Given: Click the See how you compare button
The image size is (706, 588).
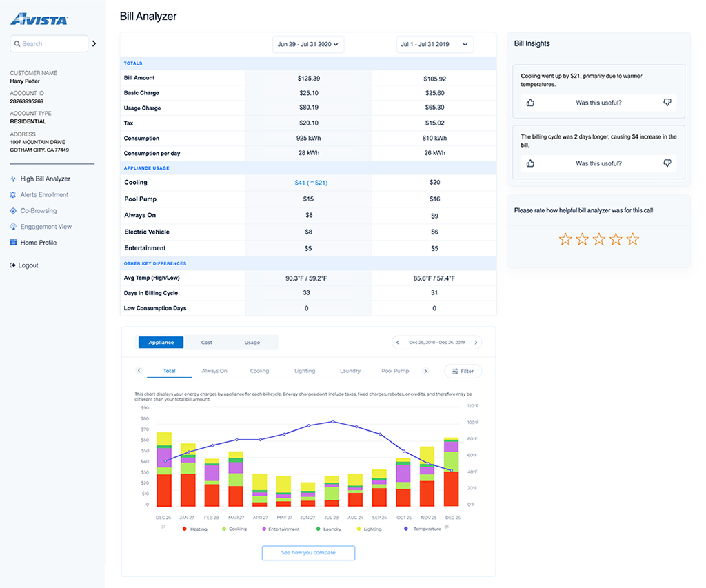Looking at the screenshot, I should pos(307,552).
